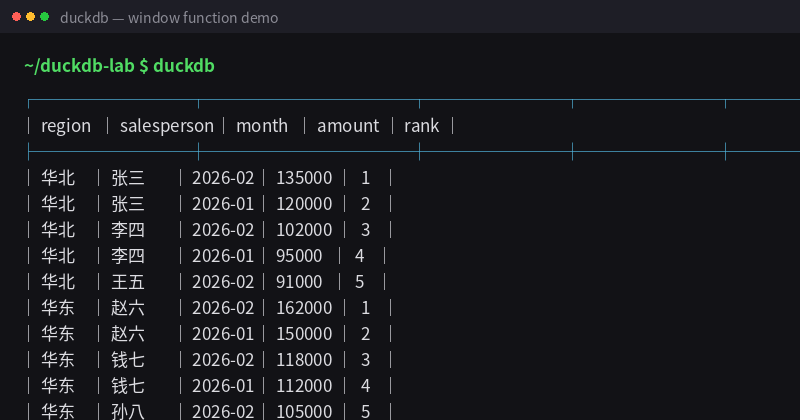Click month 2026-02 in the 118000 row
Viewport: 800px width, 420px height.
click(x=223, y=360)
